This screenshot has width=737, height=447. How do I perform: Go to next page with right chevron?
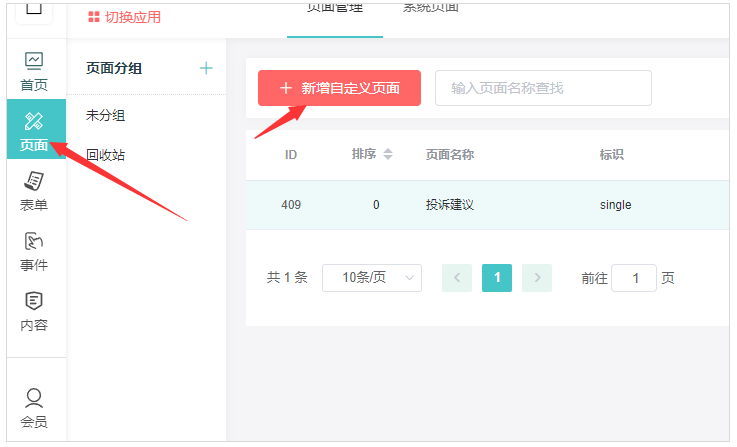click(x=537, y=278)
